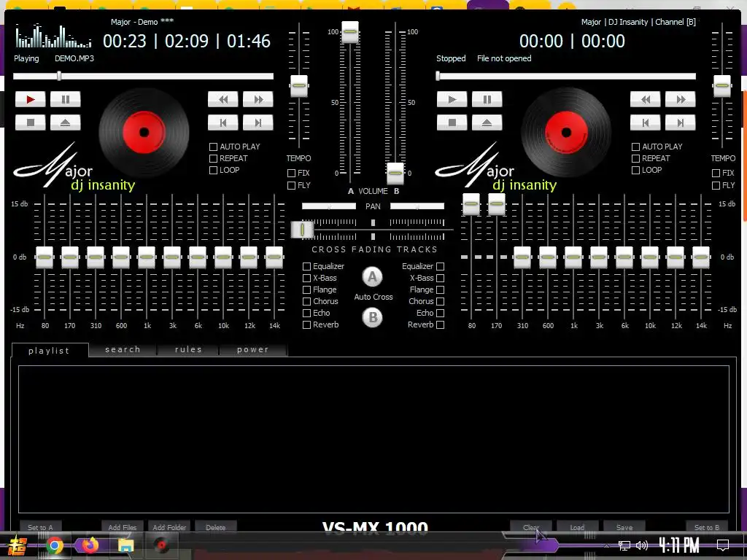
Task: Save the current playlist
Action: [x=624, y=527]
